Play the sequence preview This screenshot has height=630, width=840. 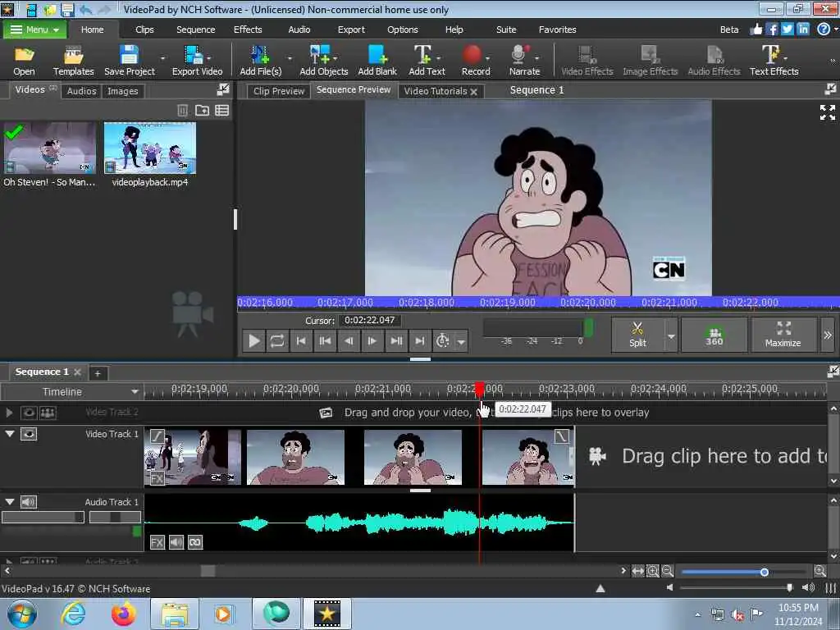pyautogui.click(x=254, y=340)
